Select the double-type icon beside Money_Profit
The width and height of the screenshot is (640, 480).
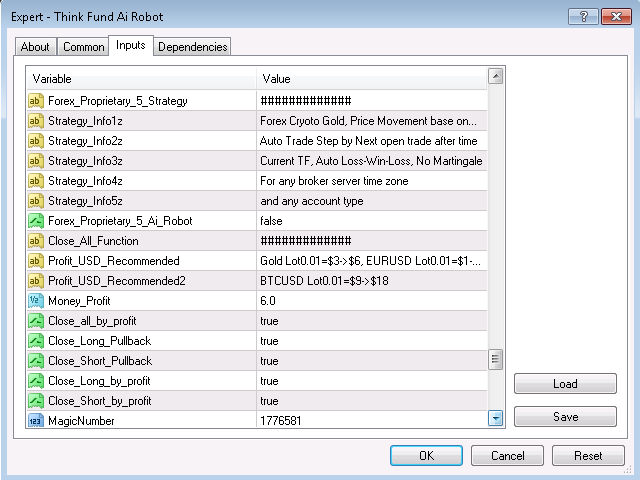coord(36,301)
